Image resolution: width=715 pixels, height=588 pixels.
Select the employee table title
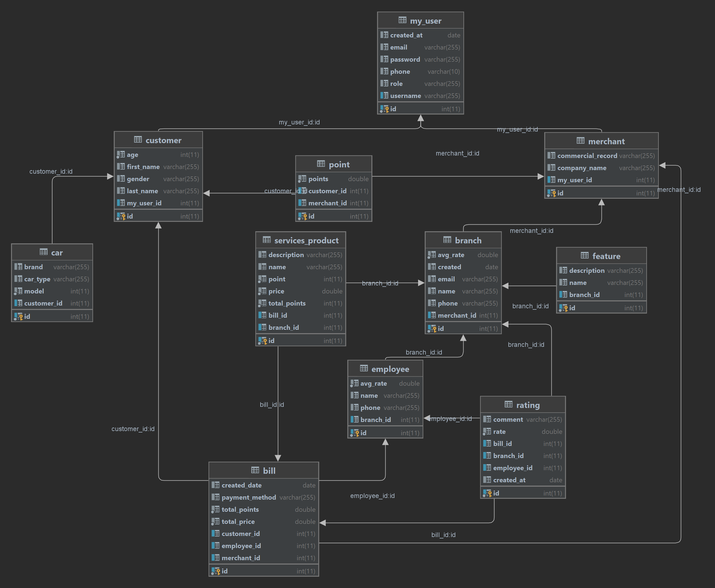[390, 369]
